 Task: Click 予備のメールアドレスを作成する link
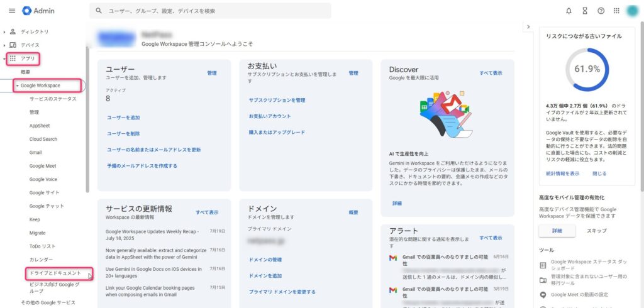[x=142, y=166]
